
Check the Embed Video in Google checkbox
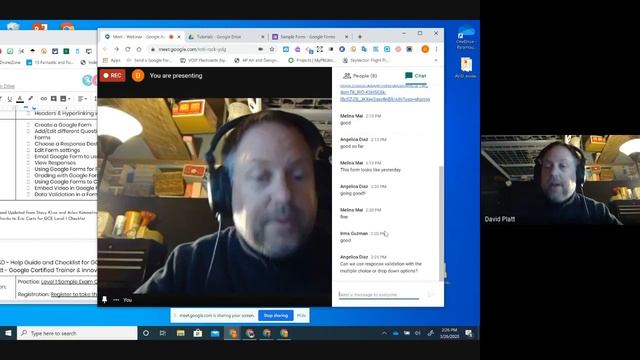[x=28, y=188]
